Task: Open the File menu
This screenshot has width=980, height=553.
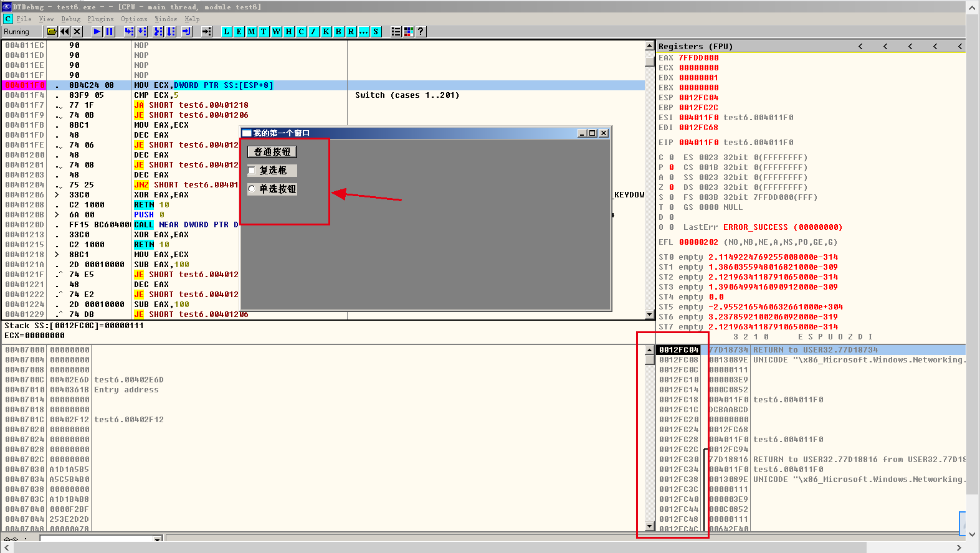Action: [x=24, y=19]
